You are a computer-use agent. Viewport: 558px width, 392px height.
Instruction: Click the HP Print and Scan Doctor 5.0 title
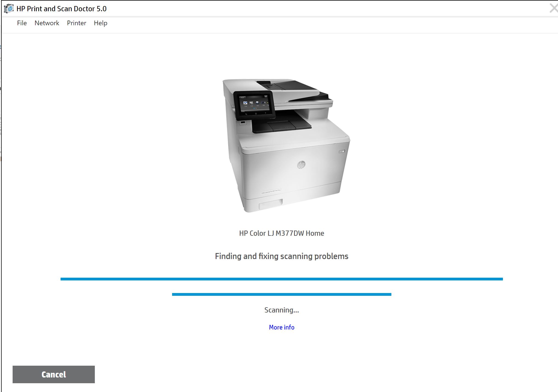coord(61,9)
